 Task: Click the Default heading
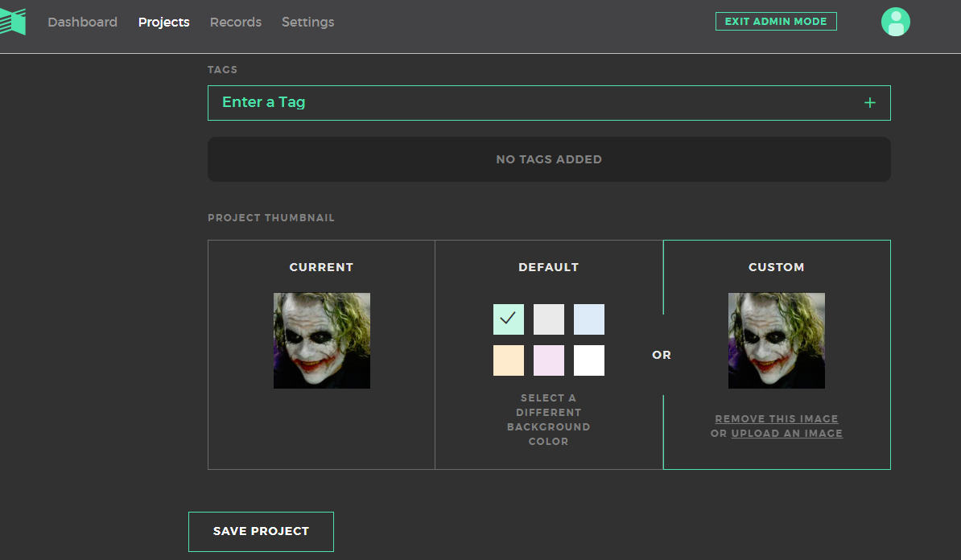point(549,267)
